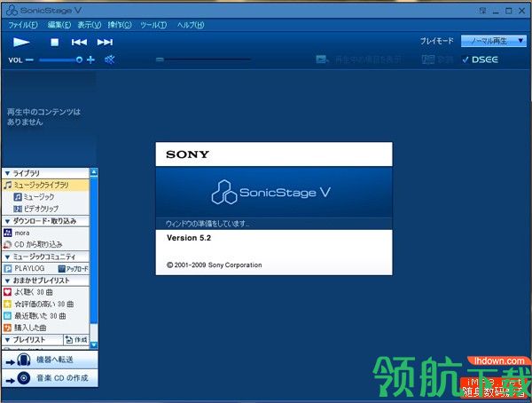
Task: Click the show now-playing info button
Action: (x=358, y=59)
